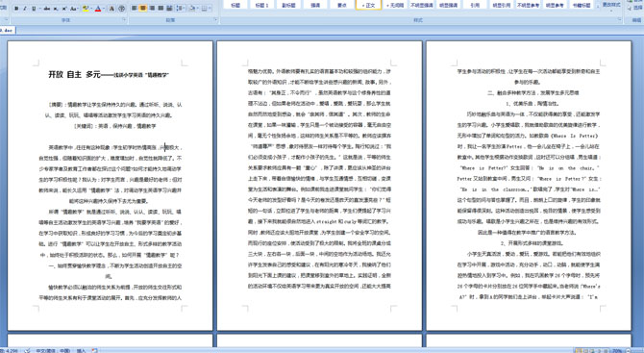Open line spacing dropdown
This screenshot has height=353, width=644.
(181, 9)
